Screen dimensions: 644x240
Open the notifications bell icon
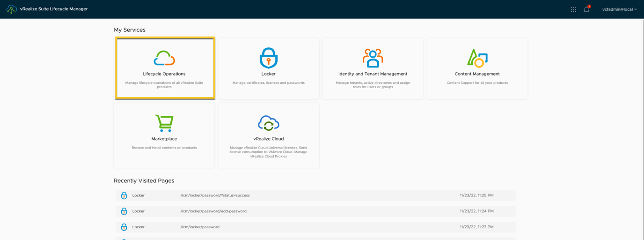click(x=586, y=9)
